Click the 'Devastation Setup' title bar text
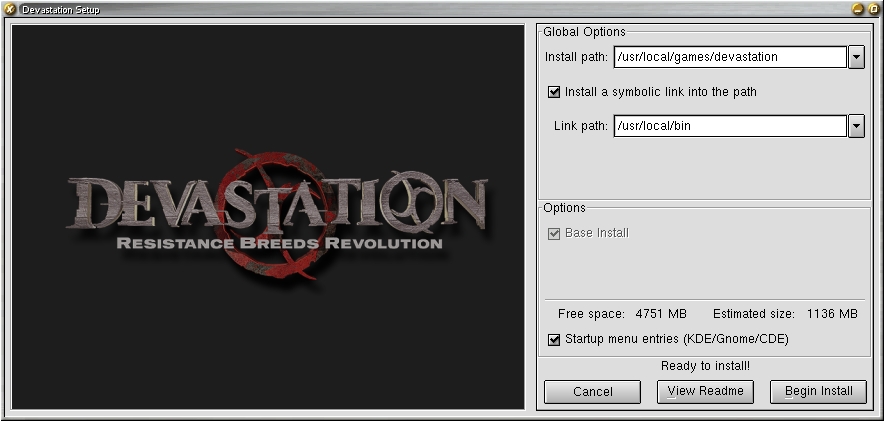Viewport: 884px width, 421px height. coord(61,10)
